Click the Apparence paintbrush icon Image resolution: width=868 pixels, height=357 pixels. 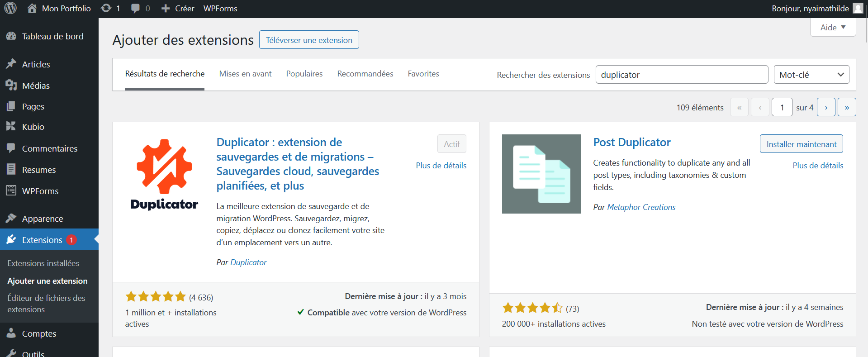click(11, 218)
